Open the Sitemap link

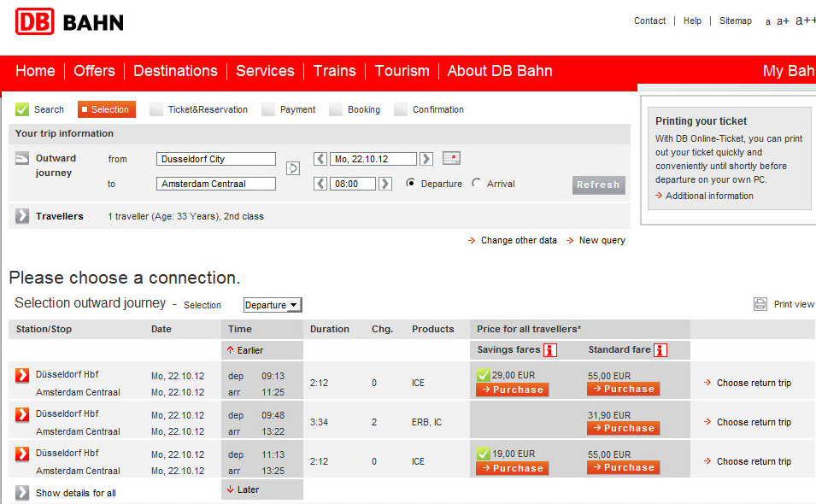(x=736, y=21)
